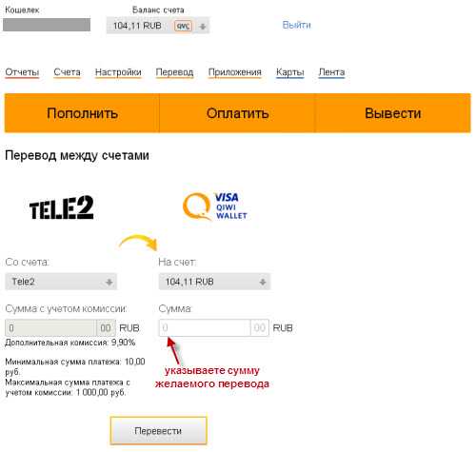Open the 104,11 RUB destination account dropdown
This screenshot has width=476, height=452.
214,282
